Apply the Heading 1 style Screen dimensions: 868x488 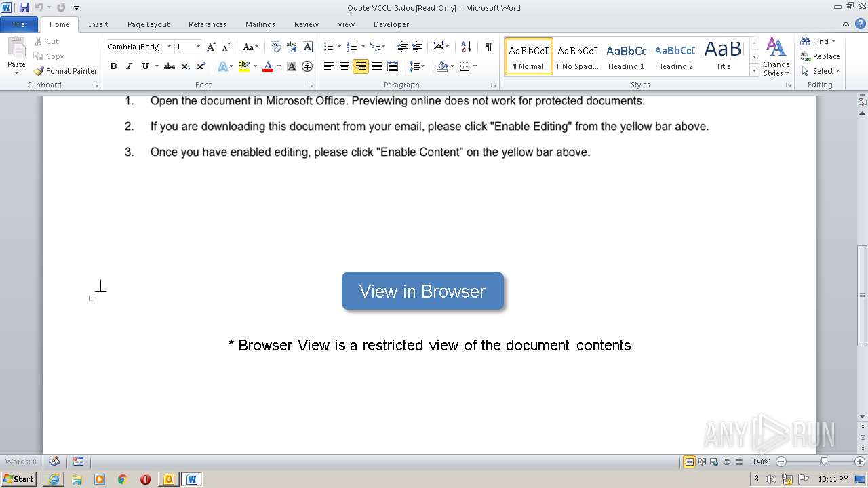(626, 56)
